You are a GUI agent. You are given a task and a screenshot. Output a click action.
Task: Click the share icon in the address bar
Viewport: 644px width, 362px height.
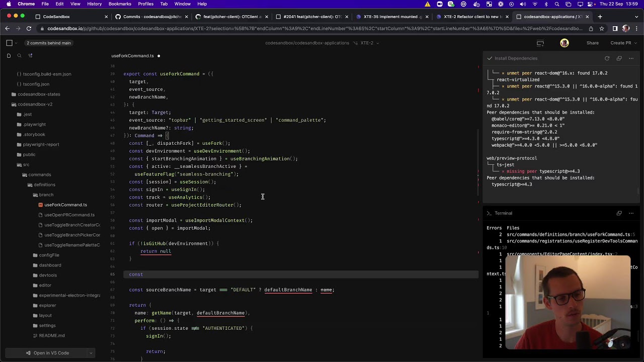(x=591, y=29)
